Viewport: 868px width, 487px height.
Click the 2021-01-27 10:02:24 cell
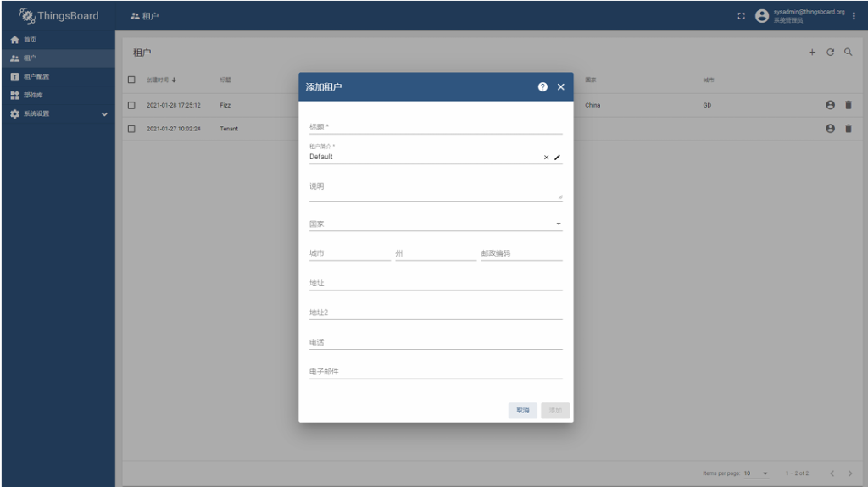tap(173, 129)
